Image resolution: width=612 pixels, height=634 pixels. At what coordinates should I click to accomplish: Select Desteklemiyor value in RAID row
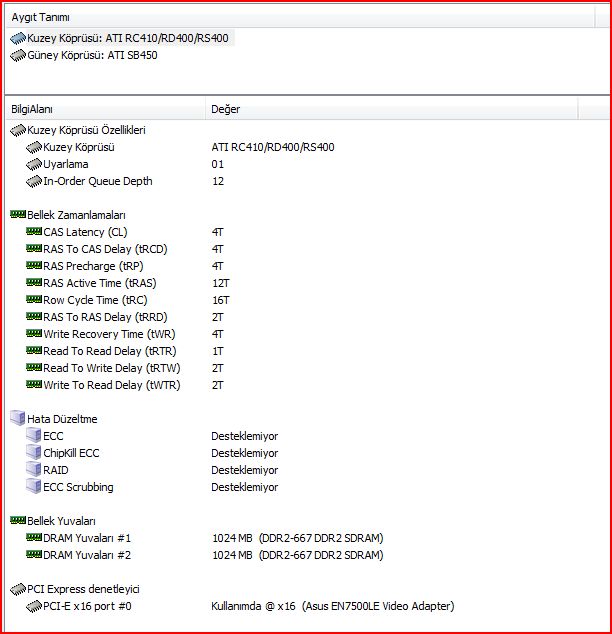coord(245,470)
